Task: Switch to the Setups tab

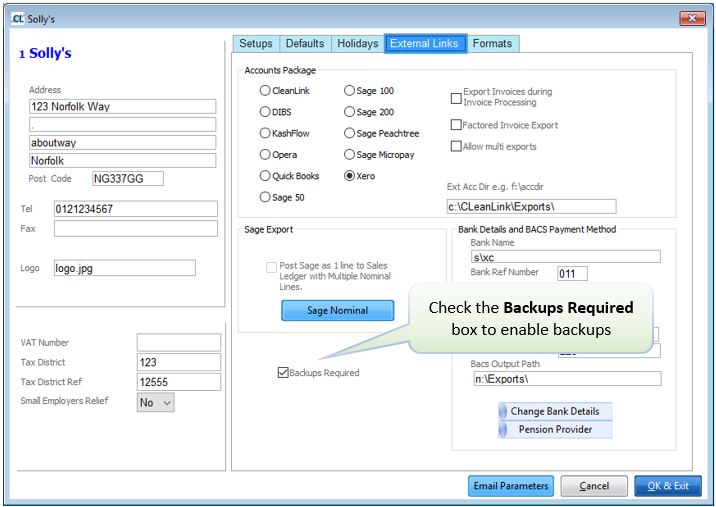Action: click(256, 43)
